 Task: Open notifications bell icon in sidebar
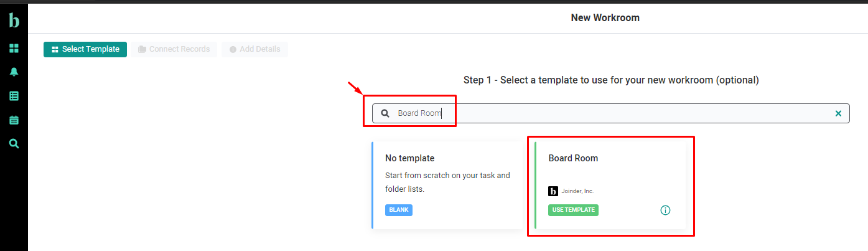coord(14,72)
